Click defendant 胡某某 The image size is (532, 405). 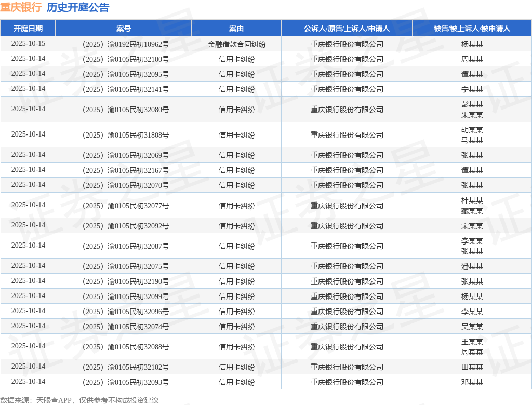pos(472,130)
